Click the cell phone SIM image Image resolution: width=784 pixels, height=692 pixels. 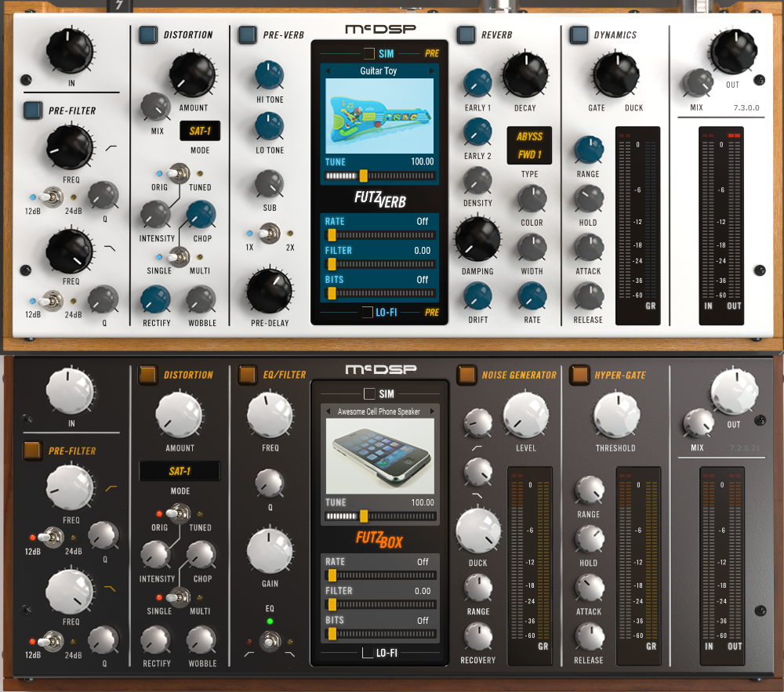point(380,456)
